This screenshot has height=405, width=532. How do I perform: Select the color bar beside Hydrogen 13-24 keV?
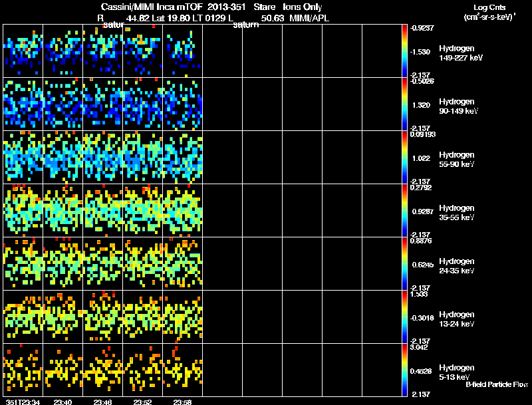click(x=404, y=317)
